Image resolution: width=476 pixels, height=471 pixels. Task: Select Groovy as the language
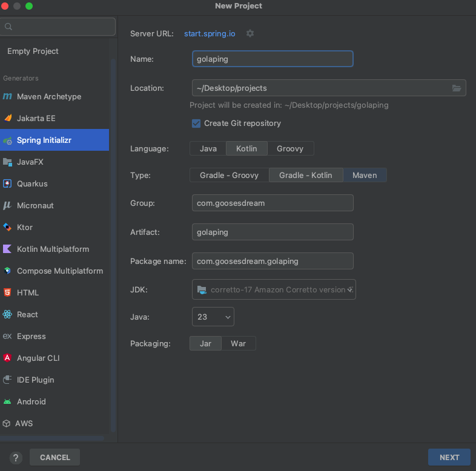tap(290, 149)
